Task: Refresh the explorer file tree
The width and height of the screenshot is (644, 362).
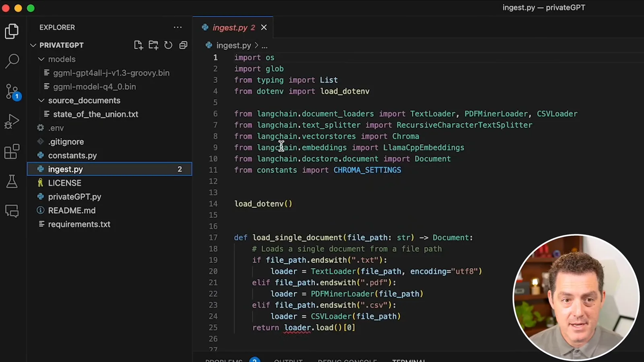Action: (168, 45)
